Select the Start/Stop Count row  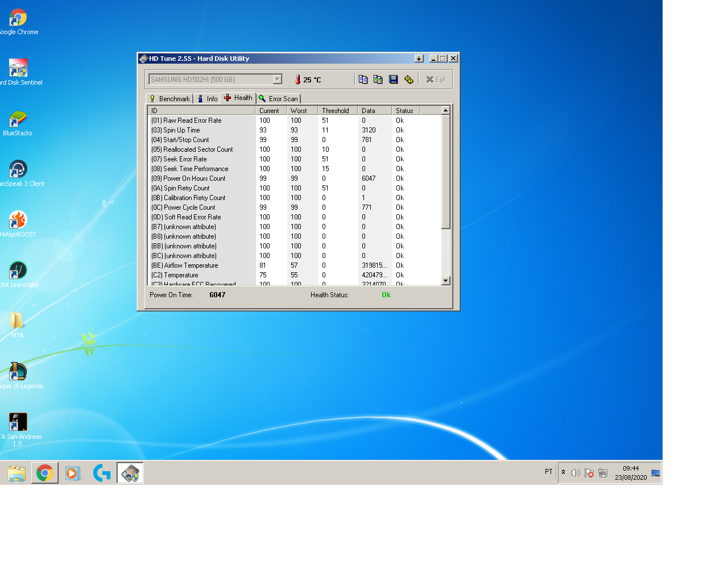coord(294,140)
